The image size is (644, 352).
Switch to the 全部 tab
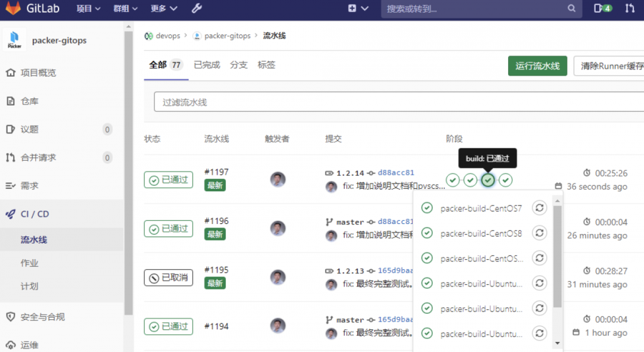coord(166,65)
